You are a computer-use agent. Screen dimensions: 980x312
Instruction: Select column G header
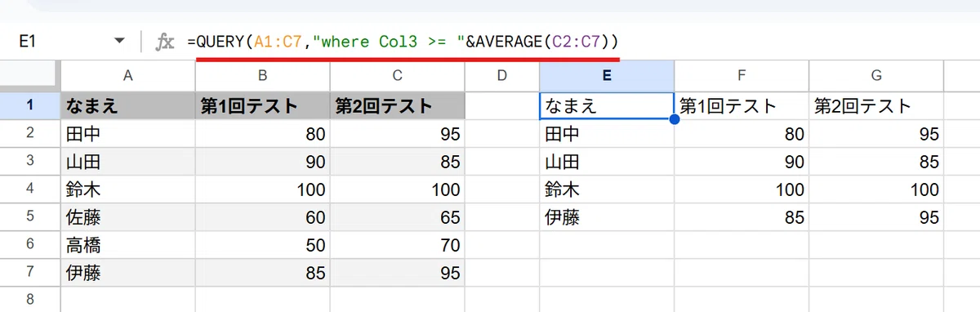click(876, 76)
